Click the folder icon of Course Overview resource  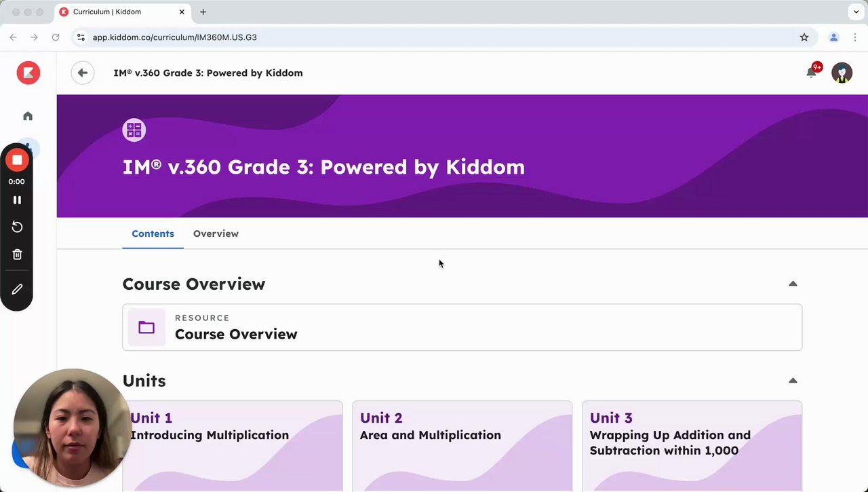pos(146,328)
